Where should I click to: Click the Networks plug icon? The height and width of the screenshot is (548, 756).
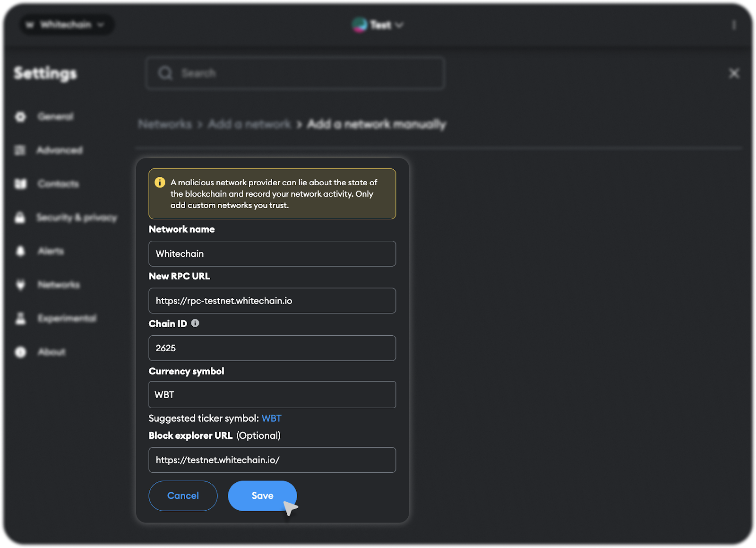pos(20,285)
